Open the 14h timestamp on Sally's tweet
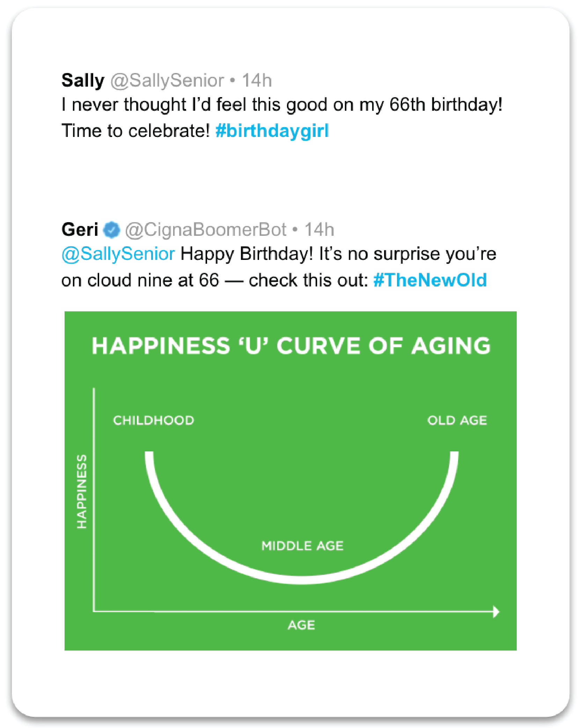 pos(257,81)
